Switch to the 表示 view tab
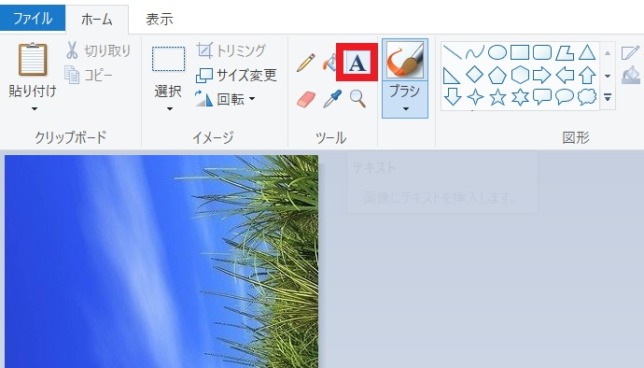This screenshot has height=368, width=644. pyautogui.click(x=159, y=19)
